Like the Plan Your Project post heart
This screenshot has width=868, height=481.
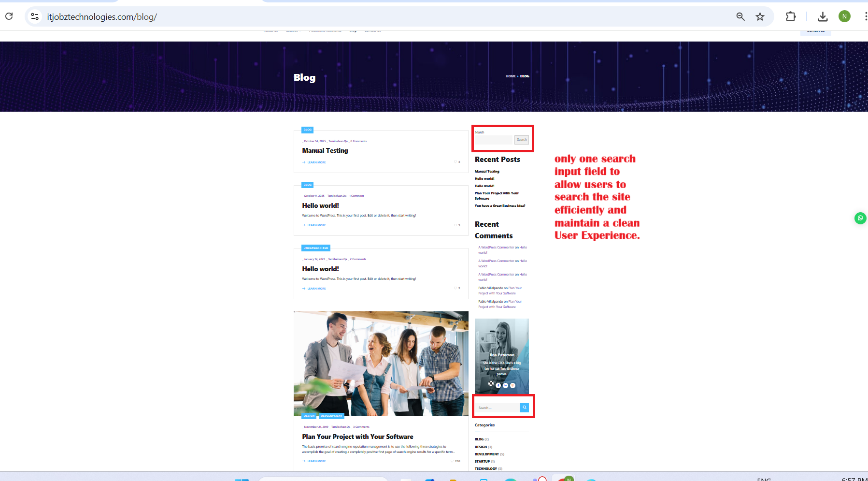(x=453, y=461)
